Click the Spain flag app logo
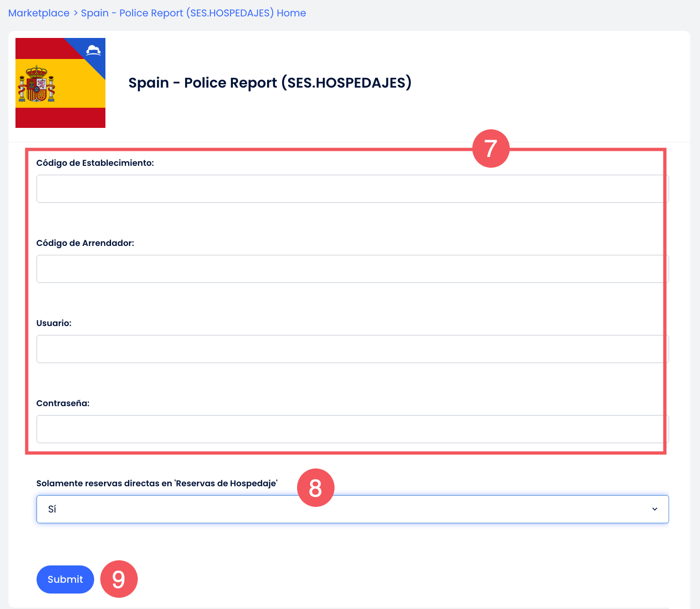 [60, 83]
